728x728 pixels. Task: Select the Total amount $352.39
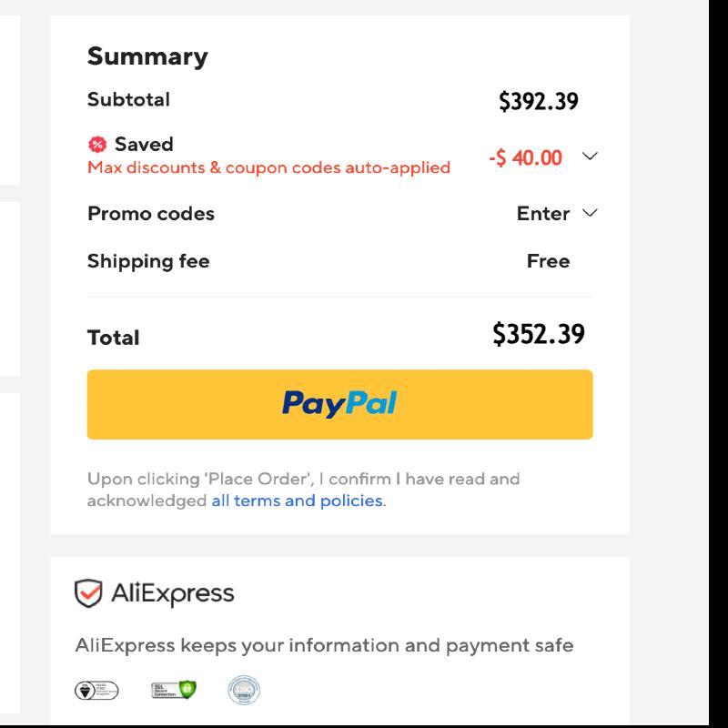pyautogui.click(x=539, y=334)
